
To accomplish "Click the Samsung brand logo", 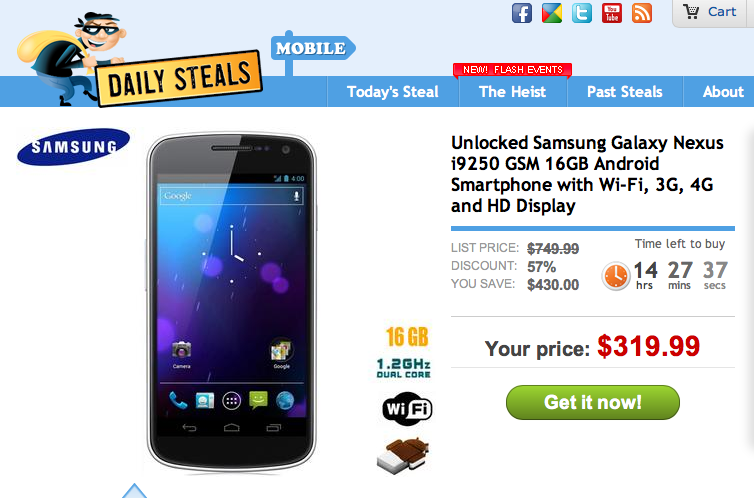I will click(73, 147).
